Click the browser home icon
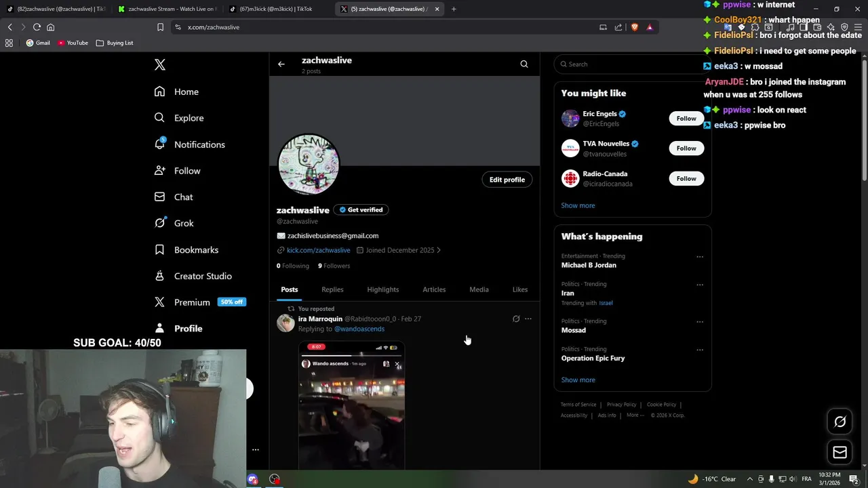This screenshot has width=868, height=488. tap(50, 27)
